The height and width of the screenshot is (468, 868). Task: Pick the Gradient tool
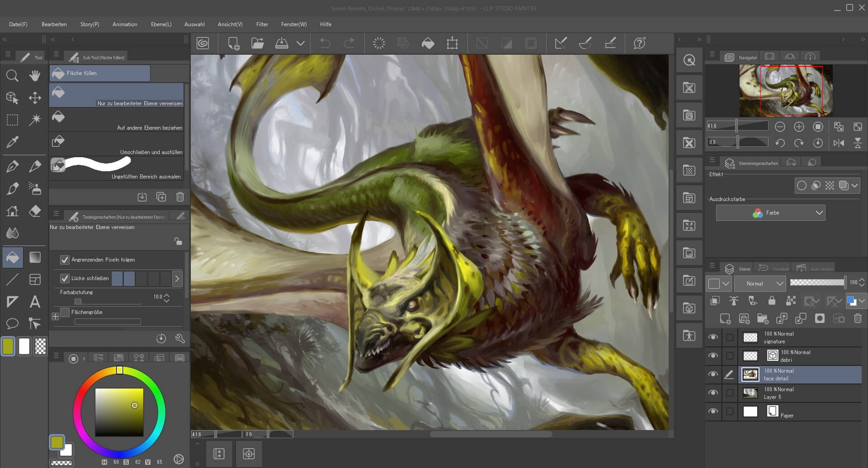pyautogui.click(x=35, y=257)
